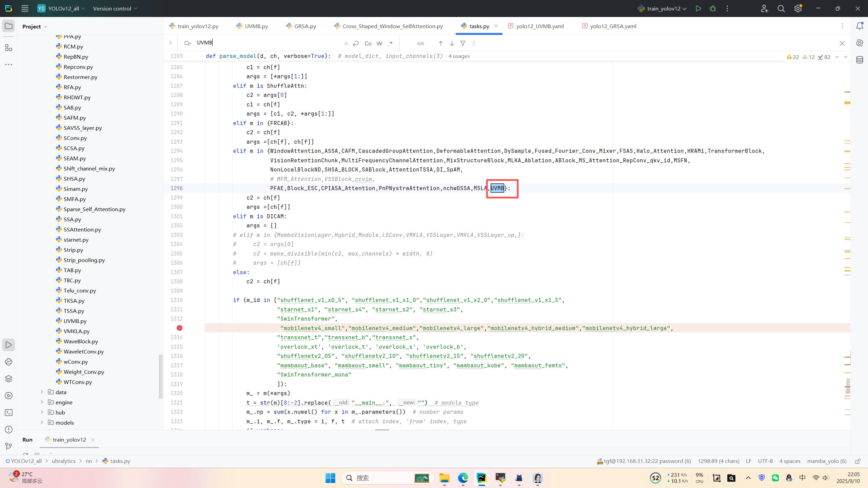Toggle the Match Case search option
The width and height of the screenshot is (868, 488).
368,43
